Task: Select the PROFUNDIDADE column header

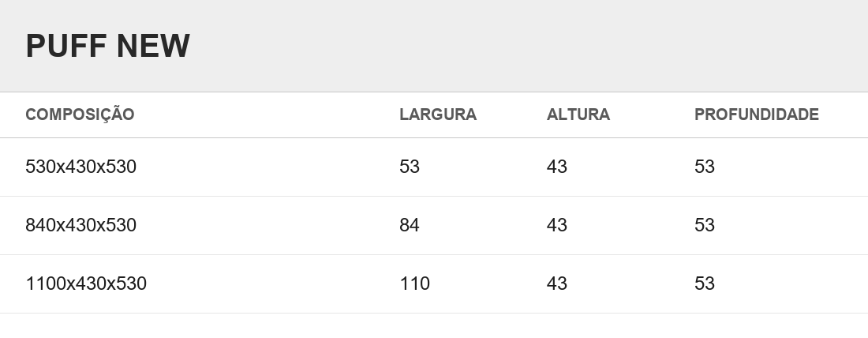Action: click(756, 115)
